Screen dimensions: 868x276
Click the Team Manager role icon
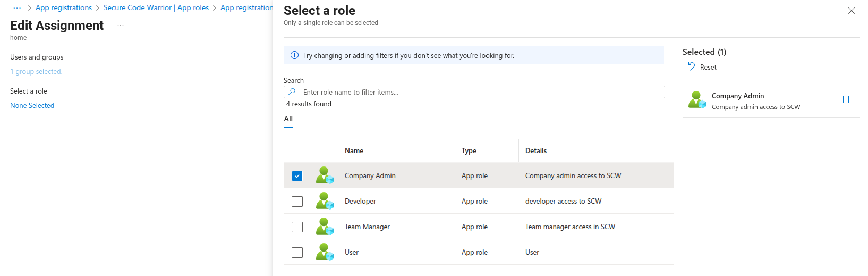325,227
